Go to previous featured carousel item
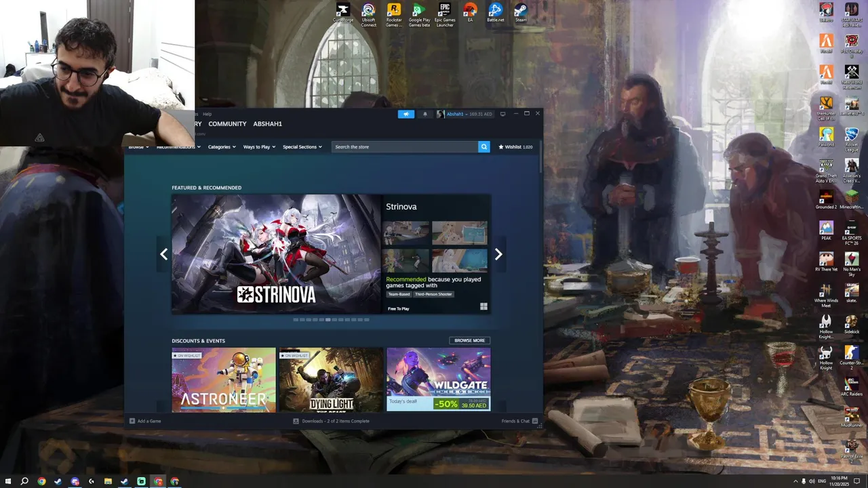Image resolution: width=868 pixels, height=488 pixels. (163, 254)
